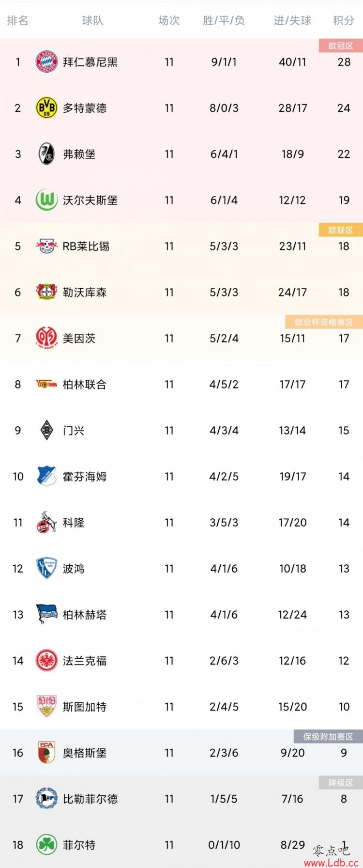Click the Bayer Leverkusen crest

tap(47, 292)
